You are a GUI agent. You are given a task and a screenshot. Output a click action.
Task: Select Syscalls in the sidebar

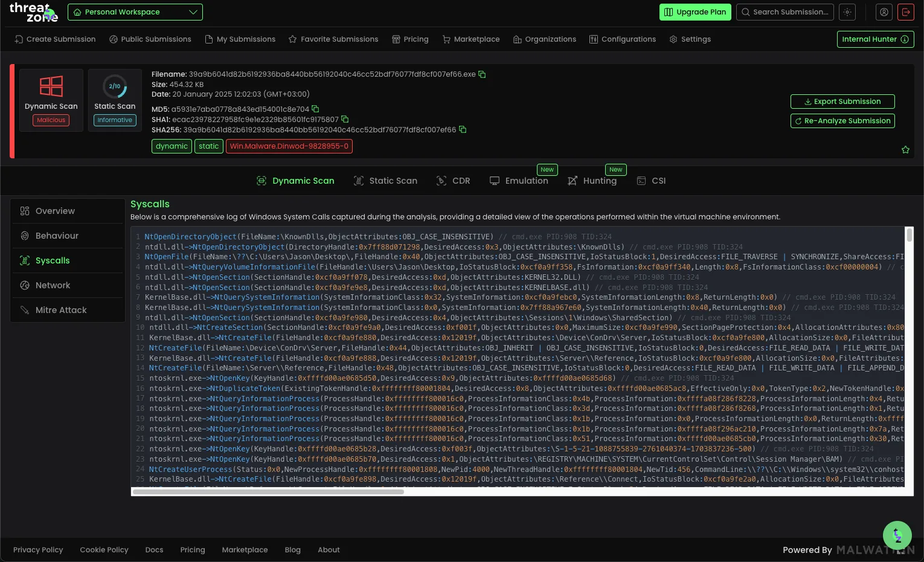coord(67,260)
